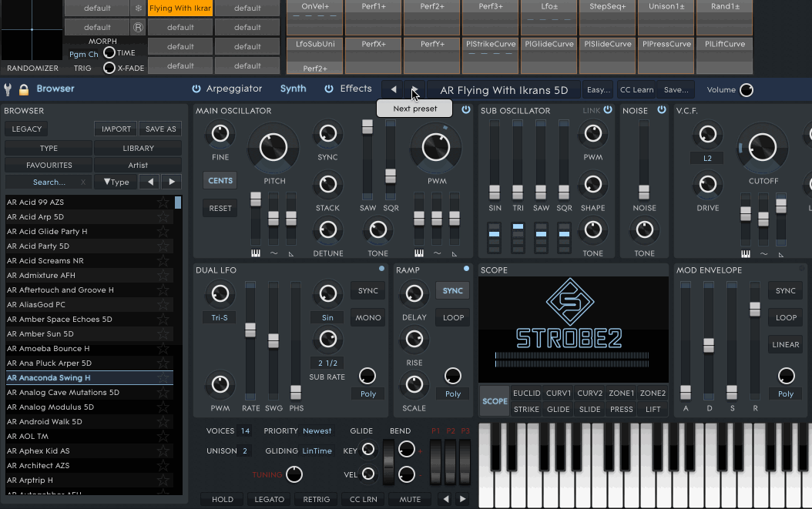Open Easy page selector
Image resolution: width=812 pixels, height=509 pixels.
599,90
